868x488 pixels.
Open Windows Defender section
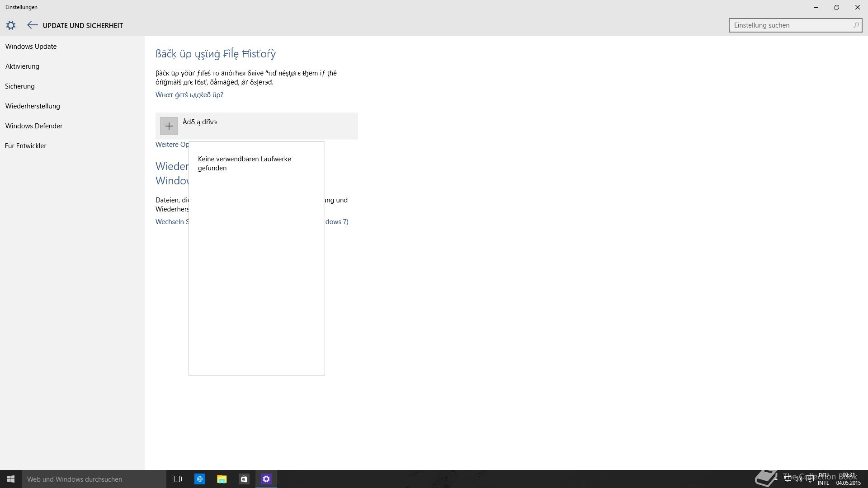point(34,126)
